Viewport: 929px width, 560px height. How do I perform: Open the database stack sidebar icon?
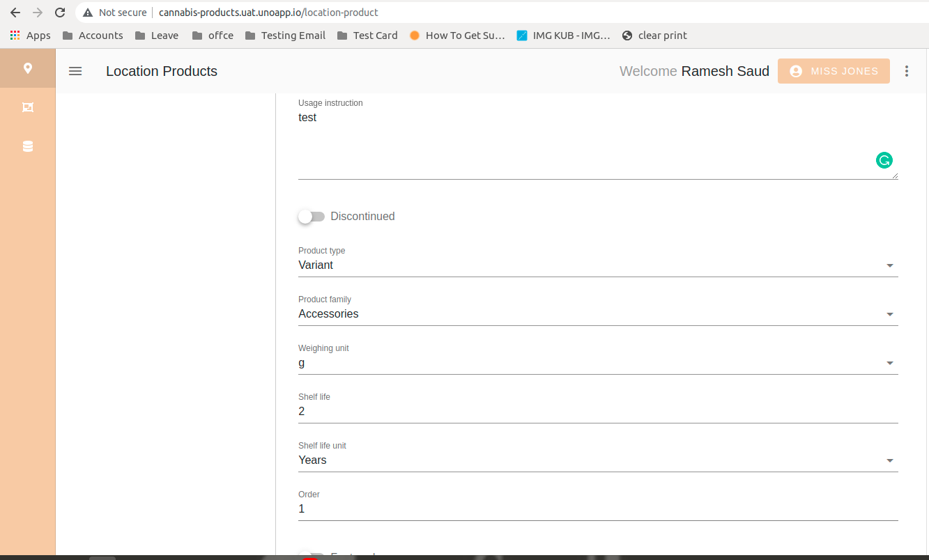pos(28,146)
